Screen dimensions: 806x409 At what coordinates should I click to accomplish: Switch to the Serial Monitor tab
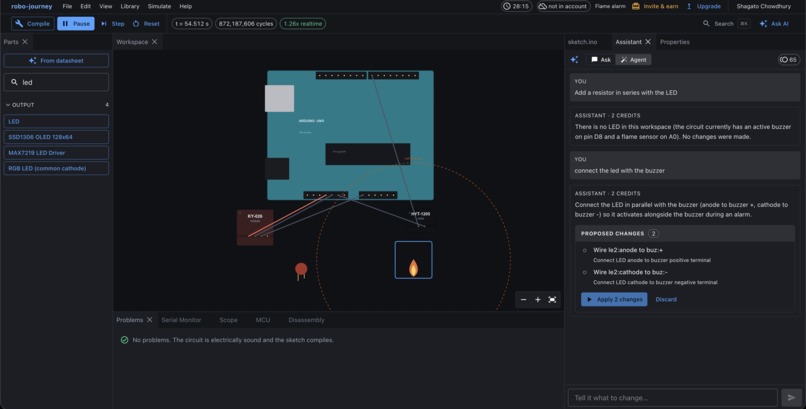181,320
